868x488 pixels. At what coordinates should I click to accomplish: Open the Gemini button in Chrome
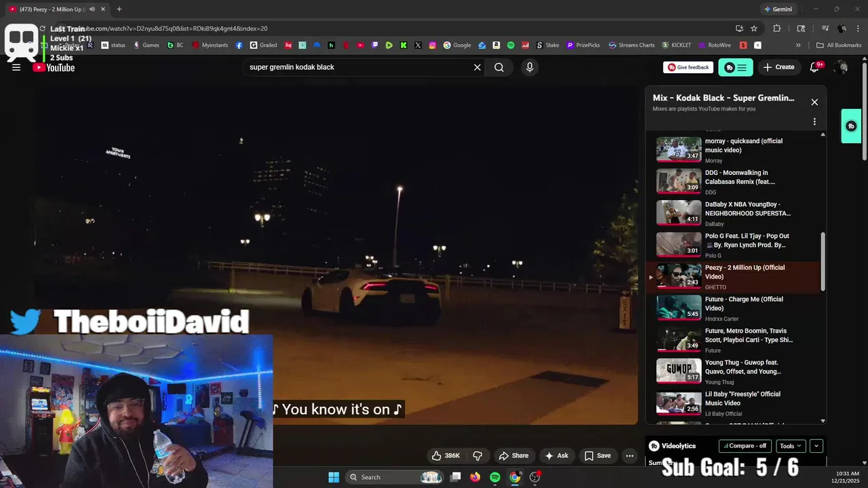(x=778, y=9)
